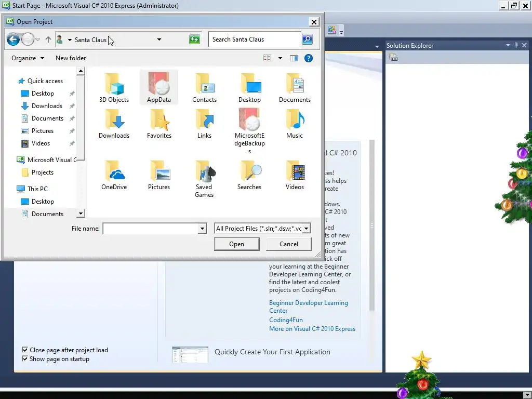Click the Back navigation arrow in Open Project
The height and width of the screenshot is (399, 532).
(13, 39)
